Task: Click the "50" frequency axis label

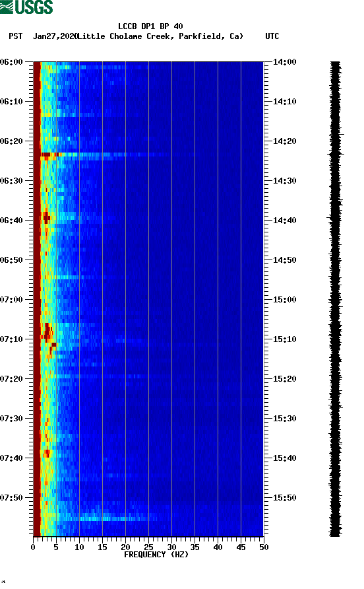Action: tap(264, 547)
